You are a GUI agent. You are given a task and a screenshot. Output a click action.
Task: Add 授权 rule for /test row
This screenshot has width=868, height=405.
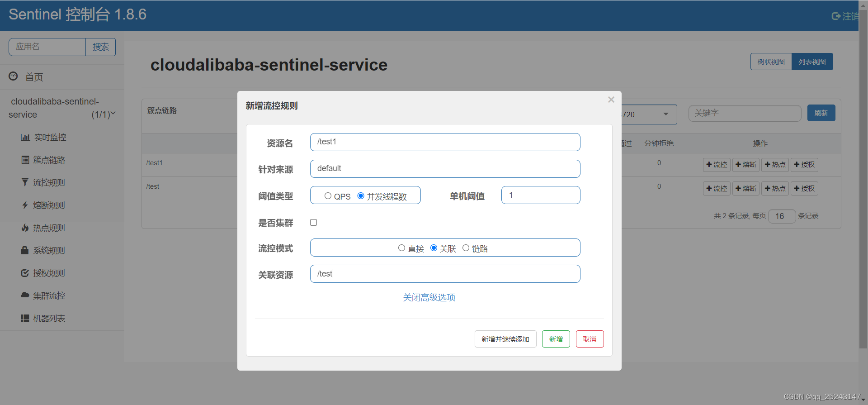click(x=804, y=188)
